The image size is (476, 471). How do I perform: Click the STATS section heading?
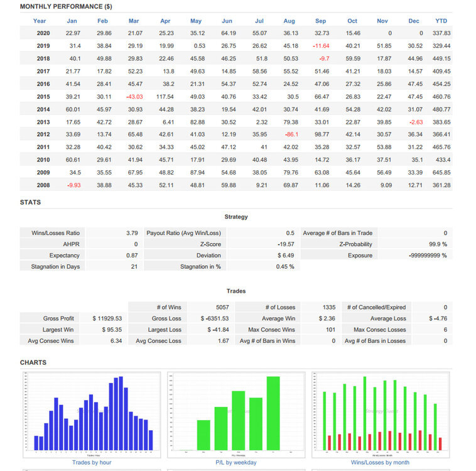point(30,202)
